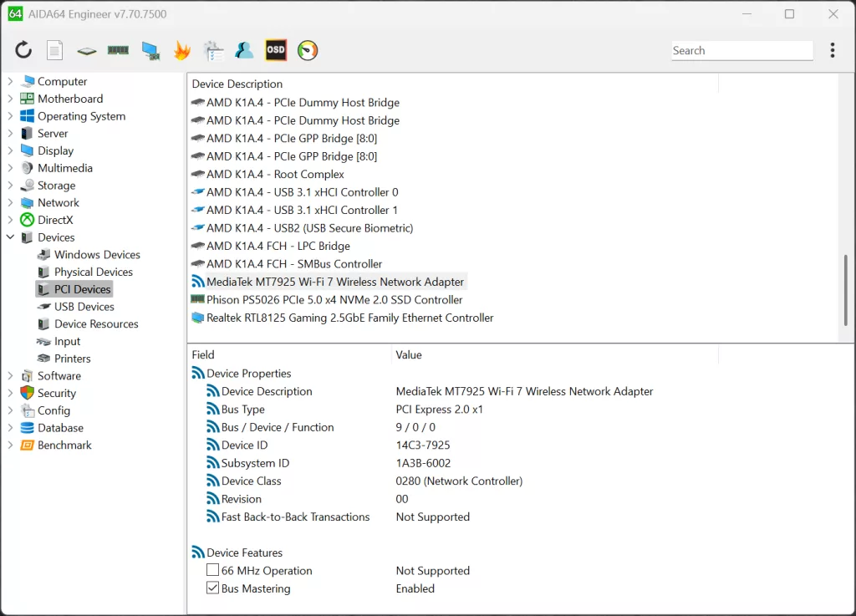Click the device list vertical scrollbar

click(846, 289)
